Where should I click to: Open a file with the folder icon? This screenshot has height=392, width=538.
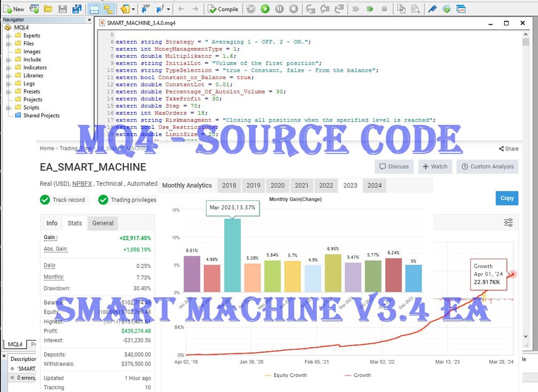click(48, 9)
